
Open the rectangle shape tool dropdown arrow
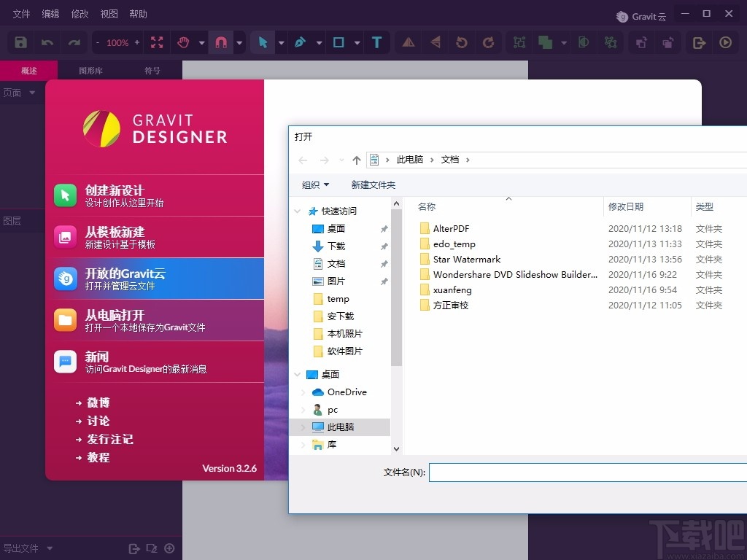[x=357, y=43]
